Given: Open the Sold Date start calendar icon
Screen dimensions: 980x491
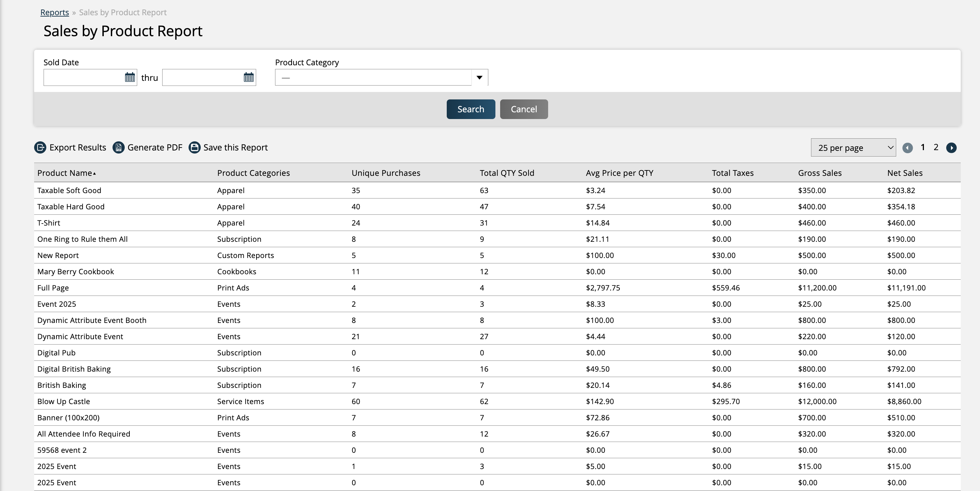Looking at the screenshot, I should 130,77.
